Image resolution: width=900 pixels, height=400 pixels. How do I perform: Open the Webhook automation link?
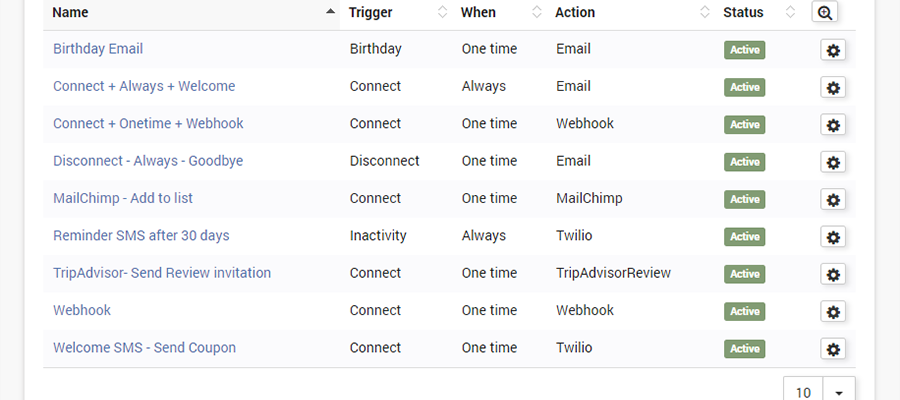pos(82,310)
